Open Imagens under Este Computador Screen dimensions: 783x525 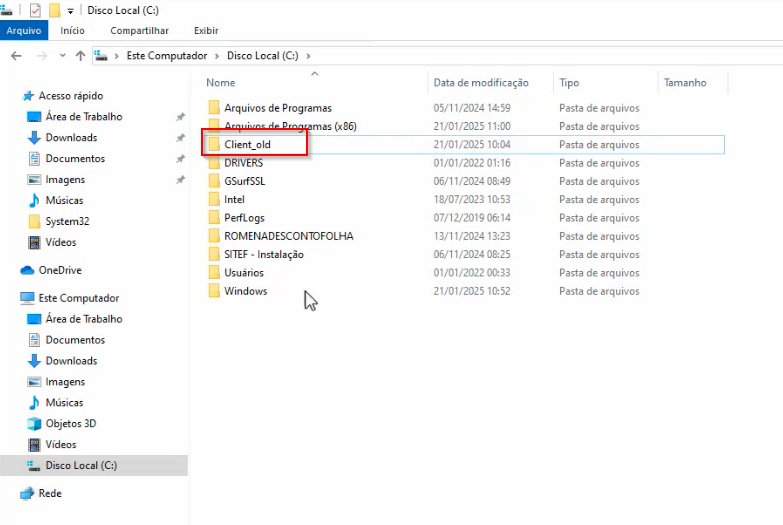click(65, 382)
